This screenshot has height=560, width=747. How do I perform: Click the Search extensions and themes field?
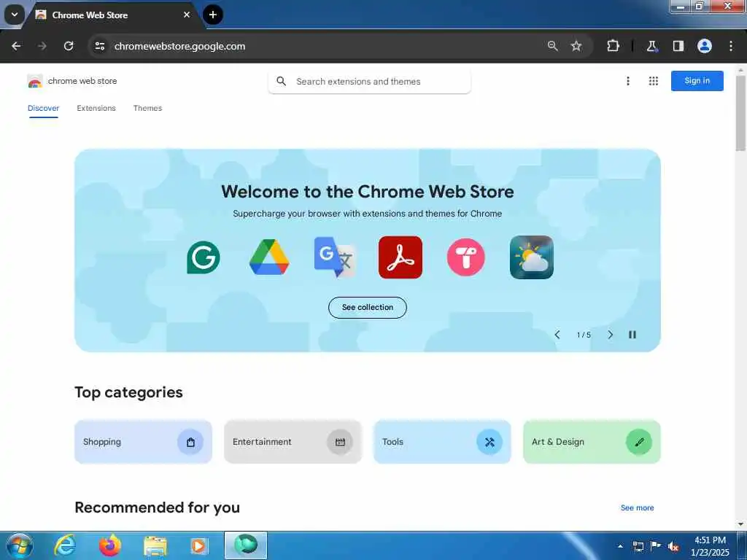point(370,82)
